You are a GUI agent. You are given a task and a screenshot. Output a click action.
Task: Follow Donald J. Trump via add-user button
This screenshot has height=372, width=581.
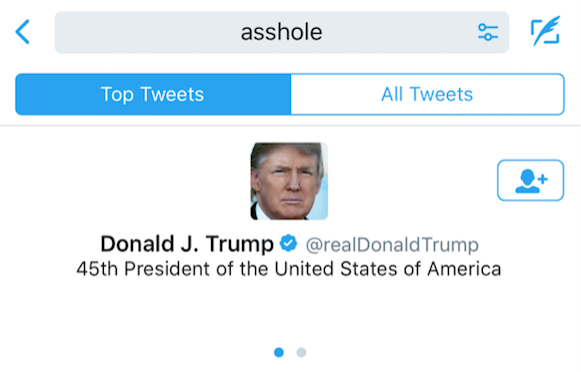tap(531, 180)
